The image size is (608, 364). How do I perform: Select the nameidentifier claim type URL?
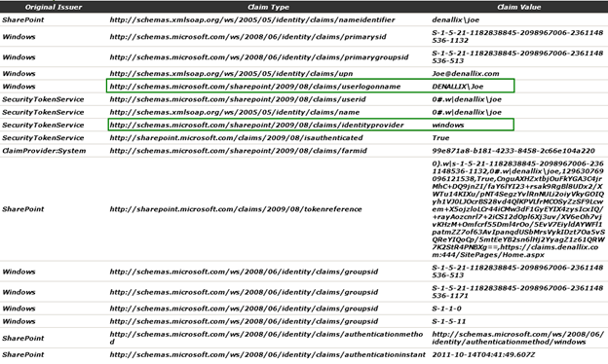click(252, 19)
